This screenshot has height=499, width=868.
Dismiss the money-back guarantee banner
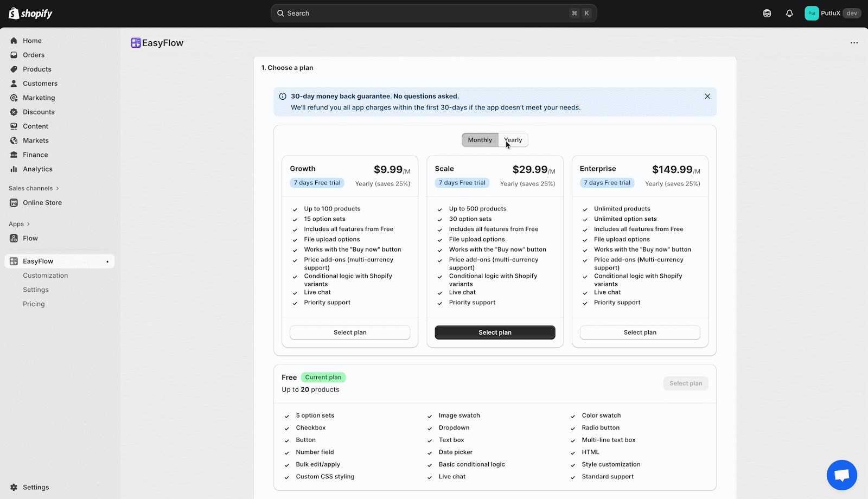707,96
